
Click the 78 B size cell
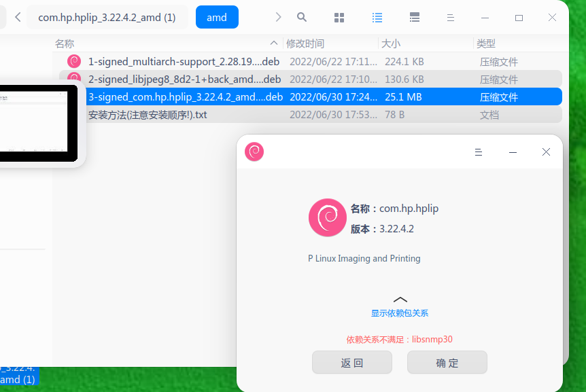tap(395, 115)
